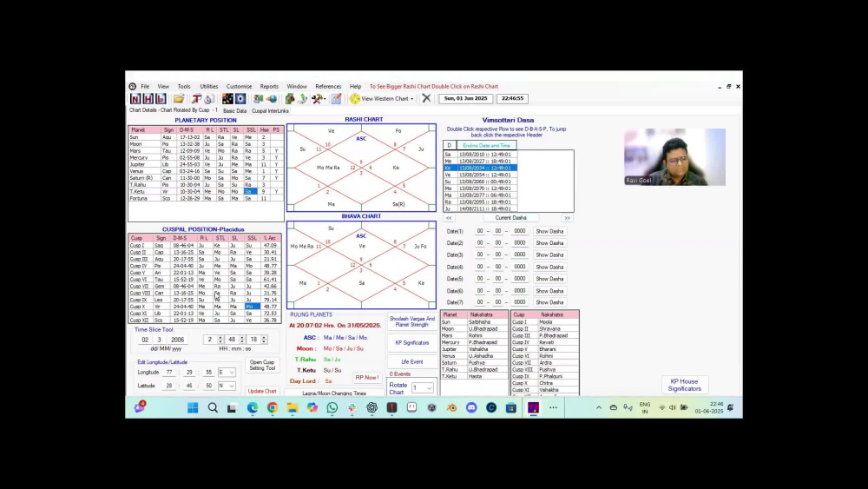
Task: Click the hours stepper arrows in Time Slice Tool
Action: (220, 340)
